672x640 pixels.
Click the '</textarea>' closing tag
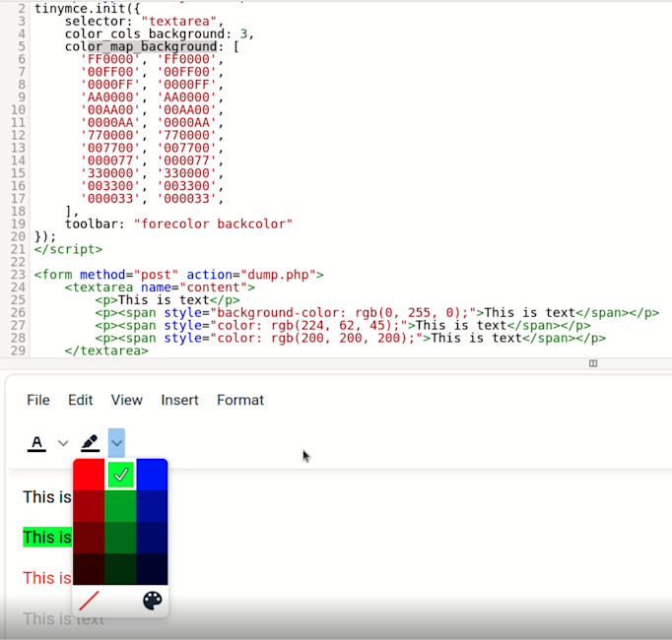106,351
